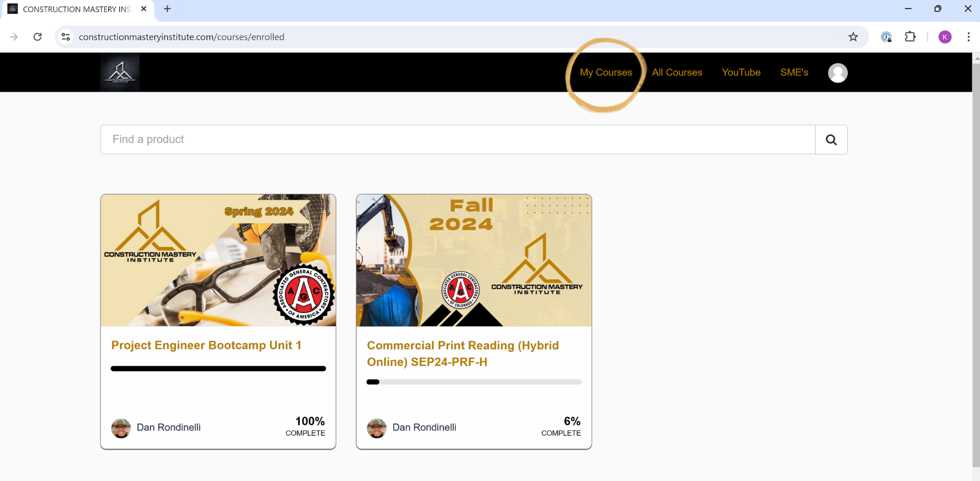Viewport: 980px width, 481px height.
Task: Restore down the browser window
Action: [938, 9]
